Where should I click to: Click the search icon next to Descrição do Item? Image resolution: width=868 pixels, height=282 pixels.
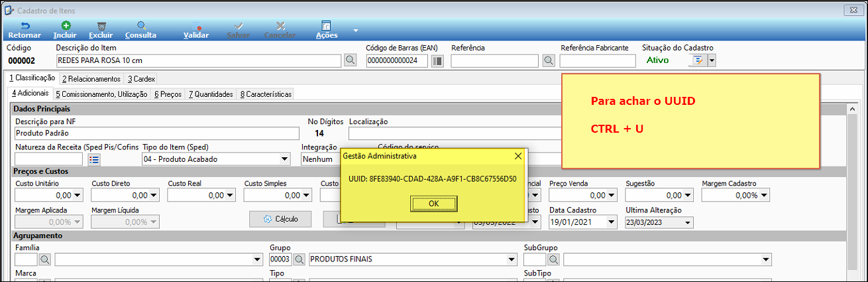(351, 61)
